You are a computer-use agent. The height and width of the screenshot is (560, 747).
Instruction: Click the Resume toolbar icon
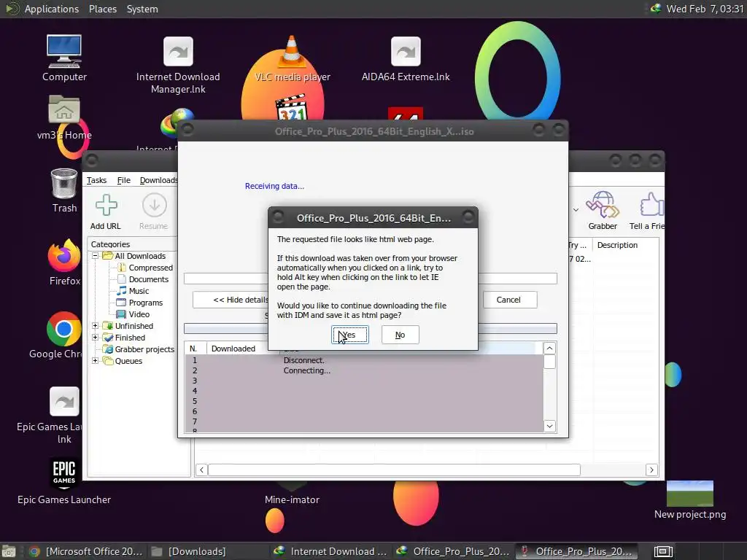(154, 212)
